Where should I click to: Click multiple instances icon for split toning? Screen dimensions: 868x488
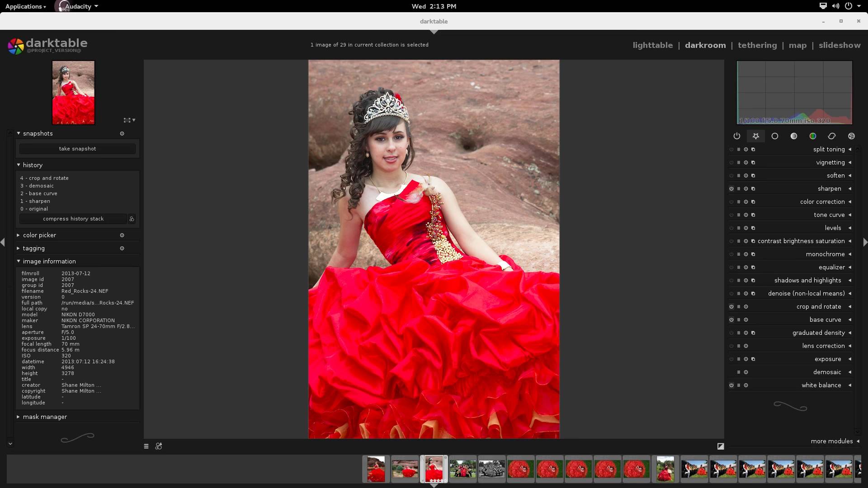point(753,150)
